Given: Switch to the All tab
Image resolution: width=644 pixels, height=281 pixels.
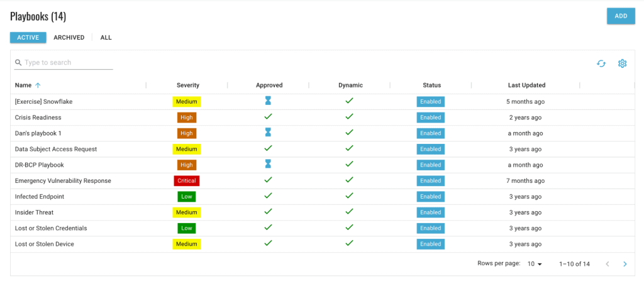Looking at the screenshot, I should [x=106, y=37].
